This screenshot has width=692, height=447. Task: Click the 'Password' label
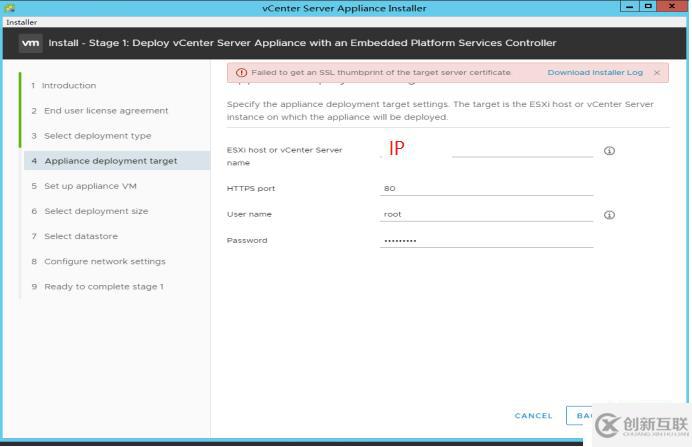[x=247, y=240]
